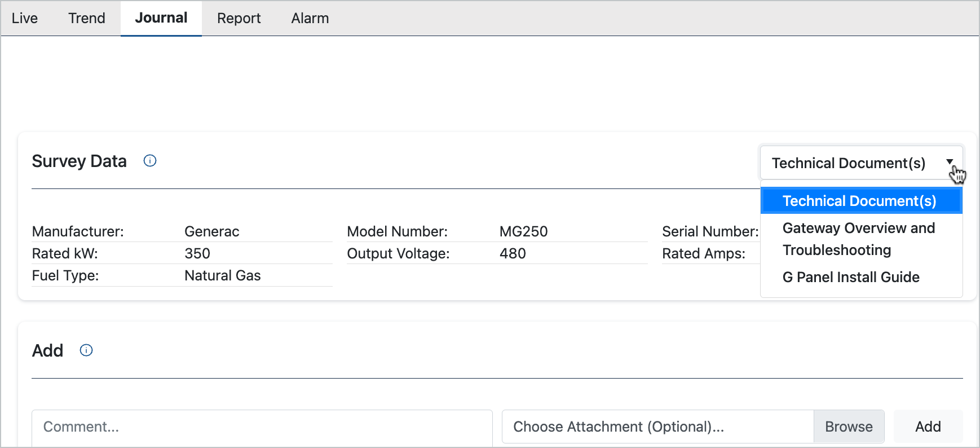Viewport: 980px width, 448px height.
Task: Click the Rated kW value 350
Action: coord(197,253)
